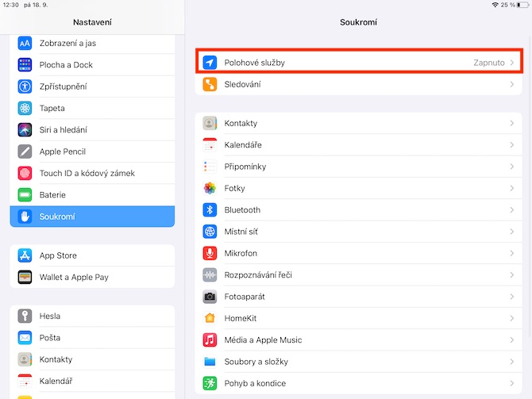Tap the green Baterie icon
The height and width of the screenshot is (399, 532).
25,195
